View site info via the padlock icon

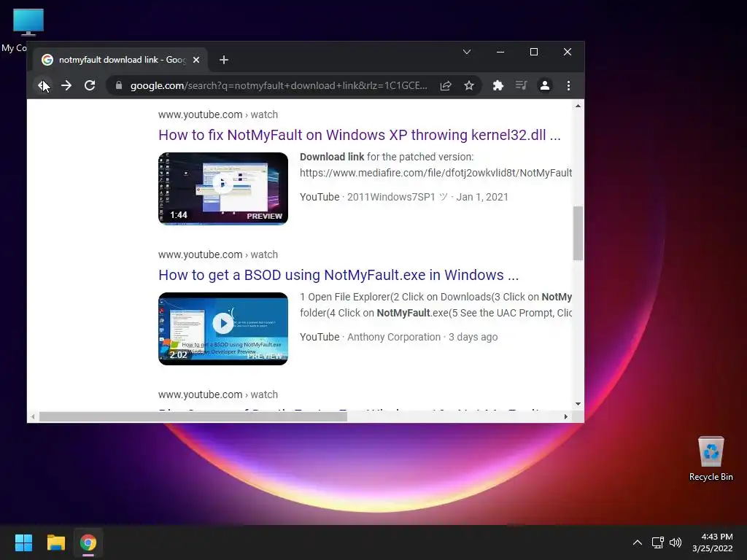119,86
